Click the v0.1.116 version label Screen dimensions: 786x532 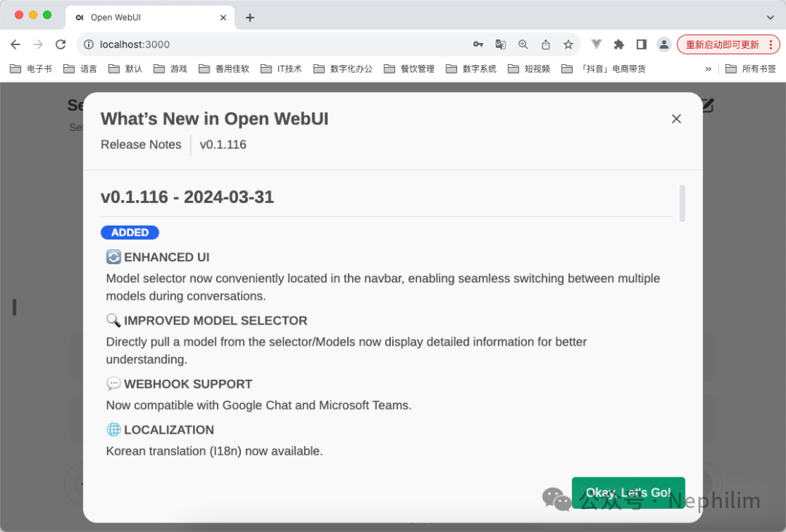223,144
